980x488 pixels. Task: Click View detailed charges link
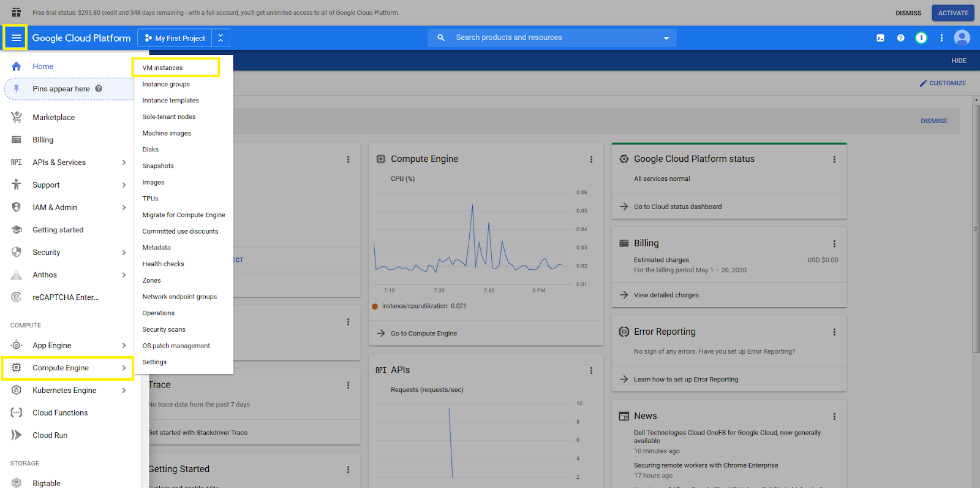pos(666,295)
